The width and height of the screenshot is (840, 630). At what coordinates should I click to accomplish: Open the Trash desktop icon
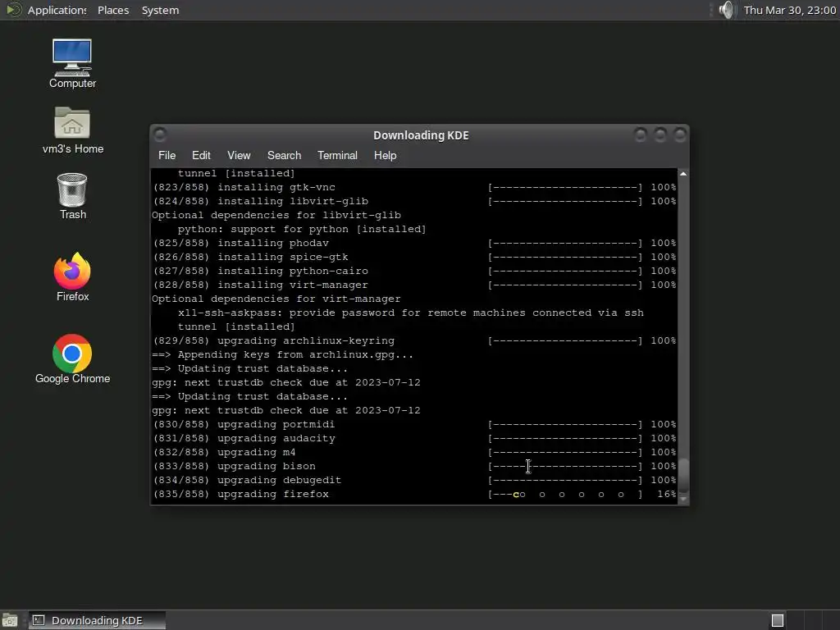(72, 196)
